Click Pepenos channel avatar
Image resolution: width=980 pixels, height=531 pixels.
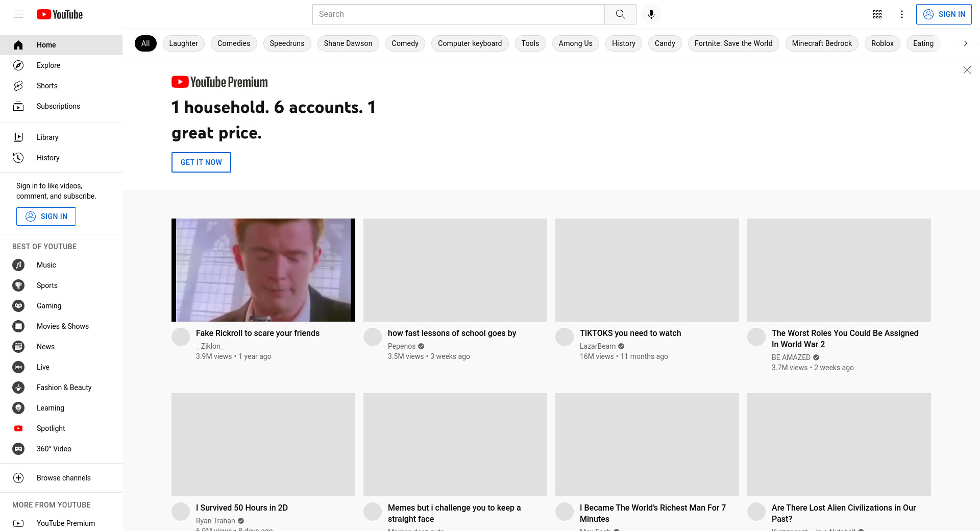point(373,337)
